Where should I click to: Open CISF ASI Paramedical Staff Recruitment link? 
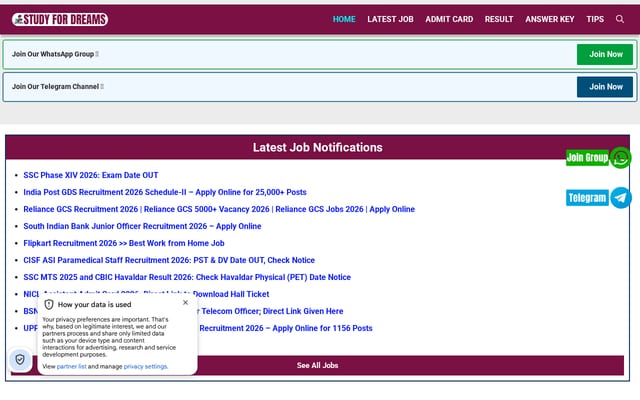(169, 260)
